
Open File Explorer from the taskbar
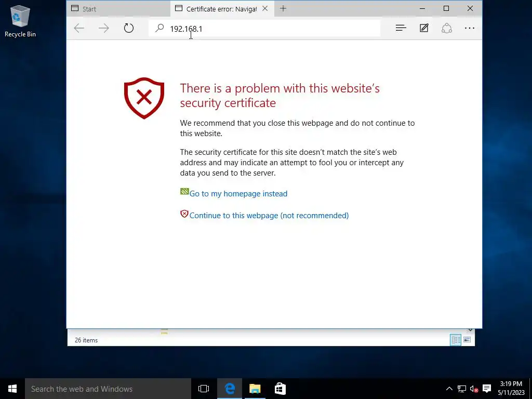coord(255,389)
